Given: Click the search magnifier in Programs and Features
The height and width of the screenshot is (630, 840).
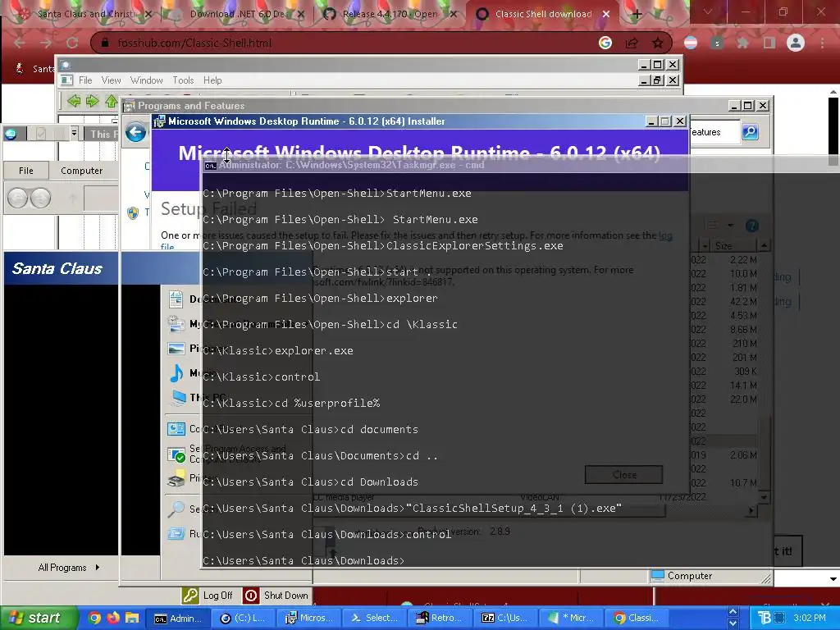Looking at the screenshot, I should (750, 132).
